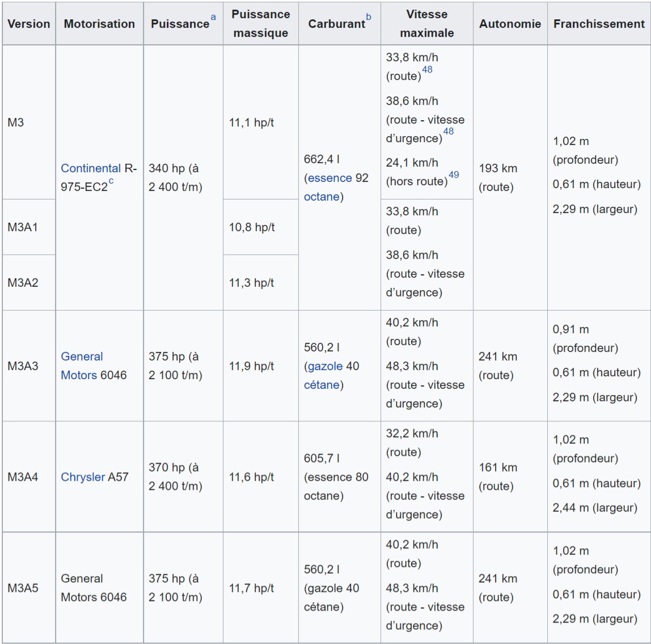Click the 'gazole' link
Image resolution: width=651 pixels, height=644 pixels.
325,366
